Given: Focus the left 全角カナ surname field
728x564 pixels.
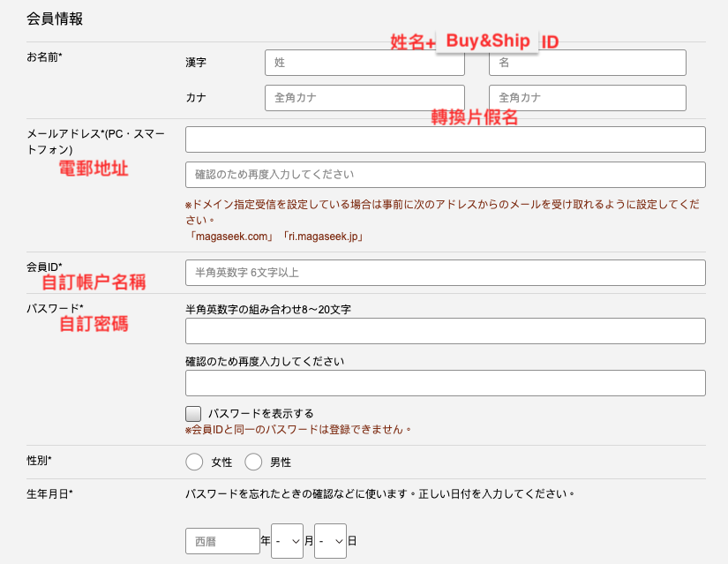Looking at the screenshot, I should [364, 98].
